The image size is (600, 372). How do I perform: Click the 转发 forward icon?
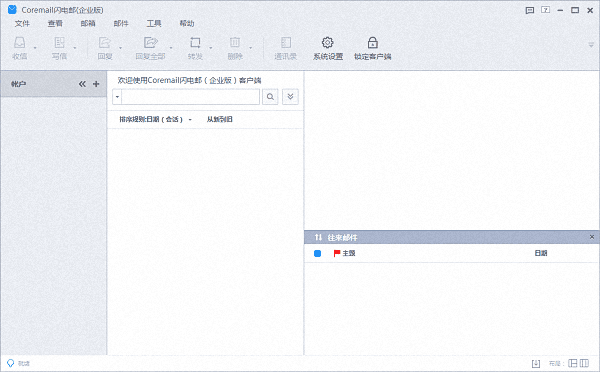pos(195,43)
